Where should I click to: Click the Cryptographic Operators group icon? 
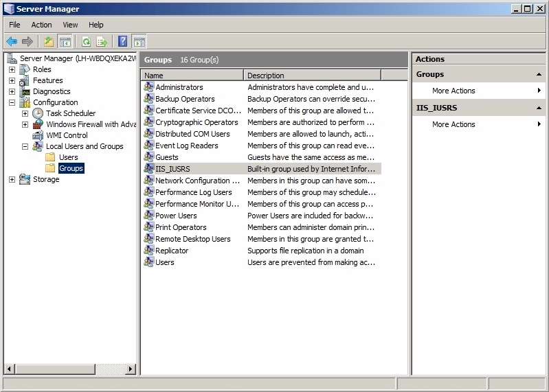tap(149, 122)
